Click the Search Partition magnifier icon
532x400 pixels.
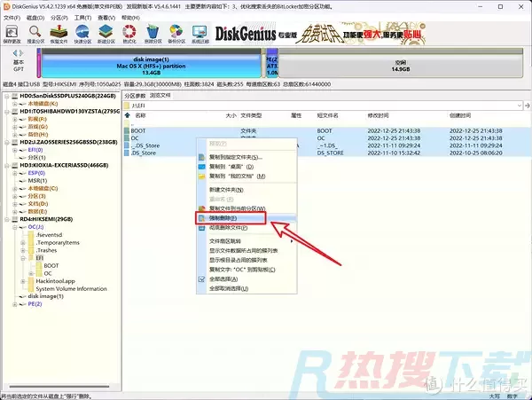click(35, 32)
